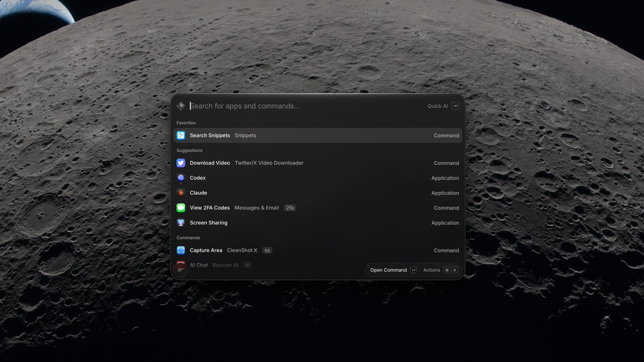Click the Suggestions section header

pos(189,151)
